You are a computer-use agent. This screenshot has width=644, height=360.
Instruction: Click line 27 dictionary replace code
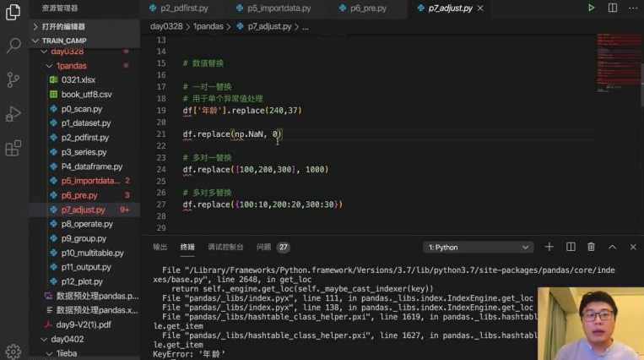point(262,205)
